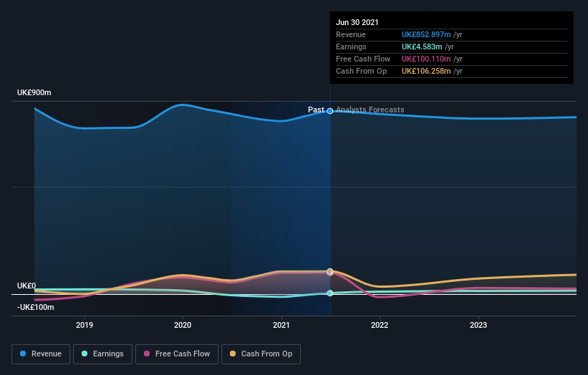The width and height of the screenshot is (588, 375).
Task: Toggle the Free Cash Flow legend series
Action: [x=177, y=354]
